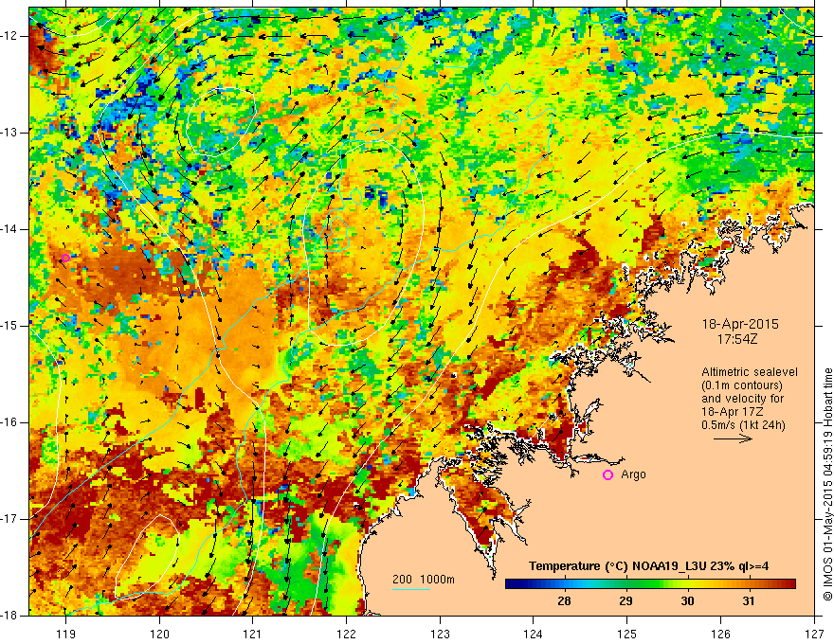Click the IMOS copyright timestamp text
Image resolution: width=834 pixels, height=644 pixels.
[x=827, y=485]
